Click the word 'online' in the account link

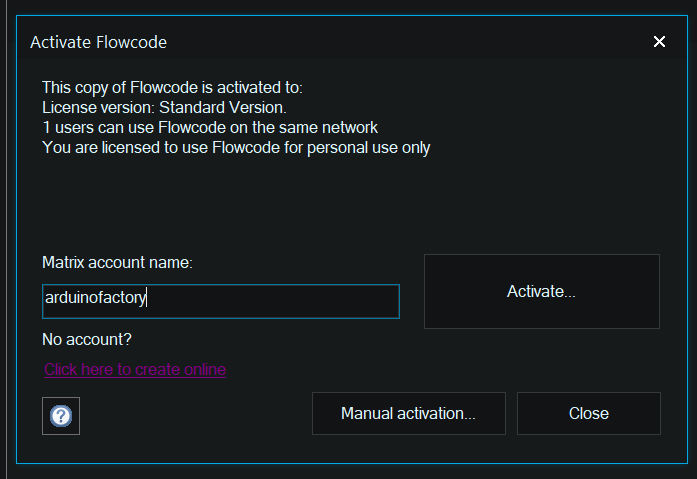(x=204, y=369)
